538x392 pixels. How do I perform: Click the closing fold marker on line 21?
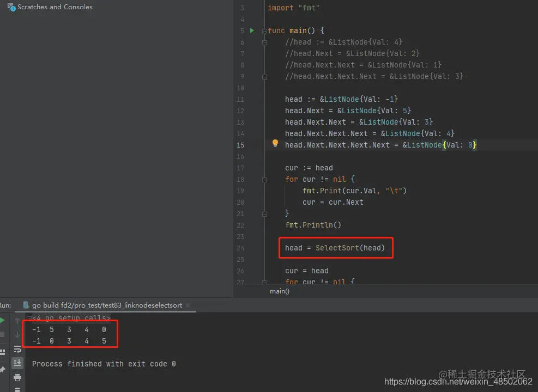[264, 214]
